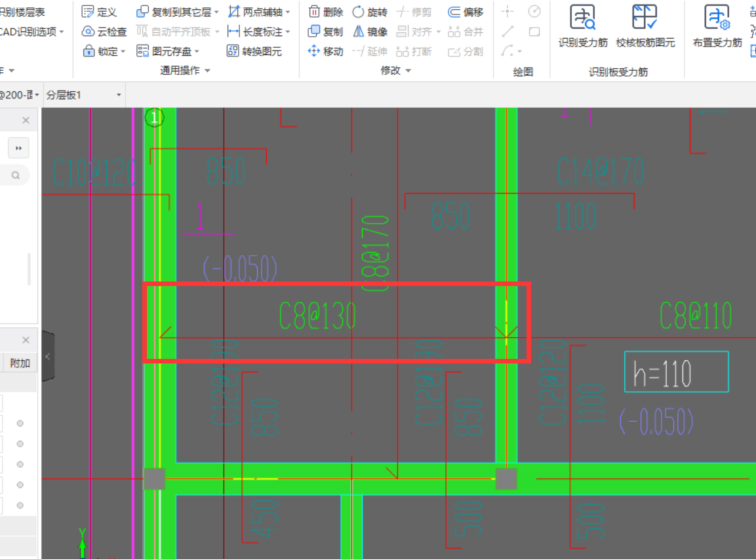
Task: Select the line drawing tool
Action: point(507,31)
